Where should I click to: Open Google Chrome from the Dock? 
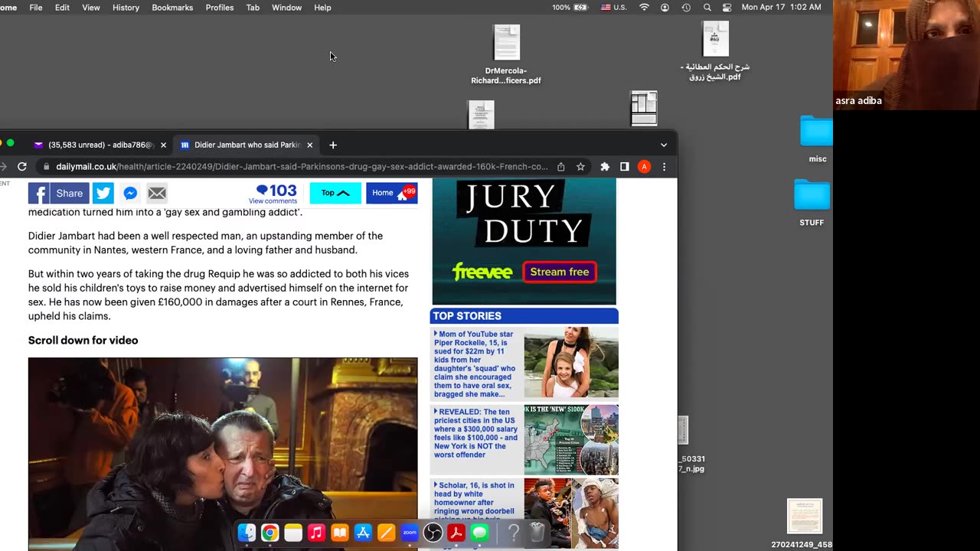pos(269,533)
